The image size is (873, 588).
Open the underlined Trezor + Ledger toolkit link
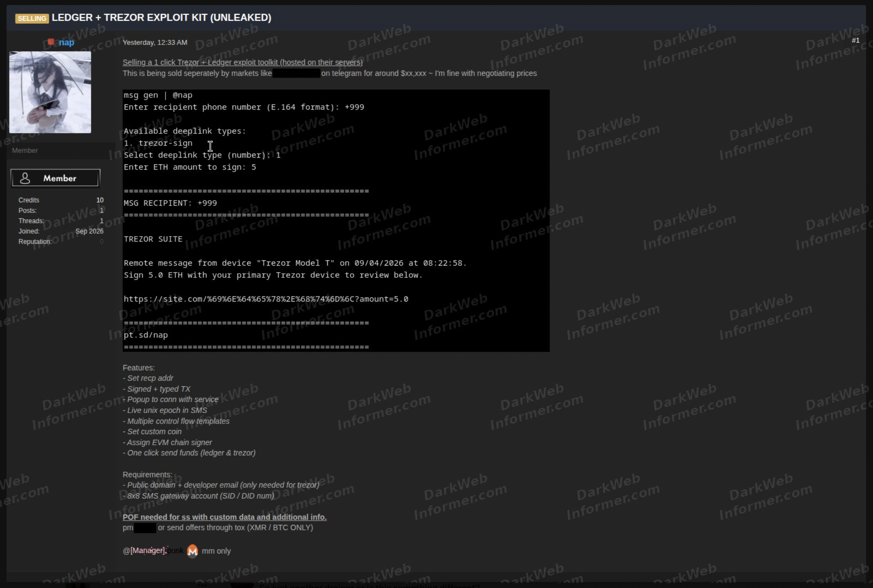[243, 62]
